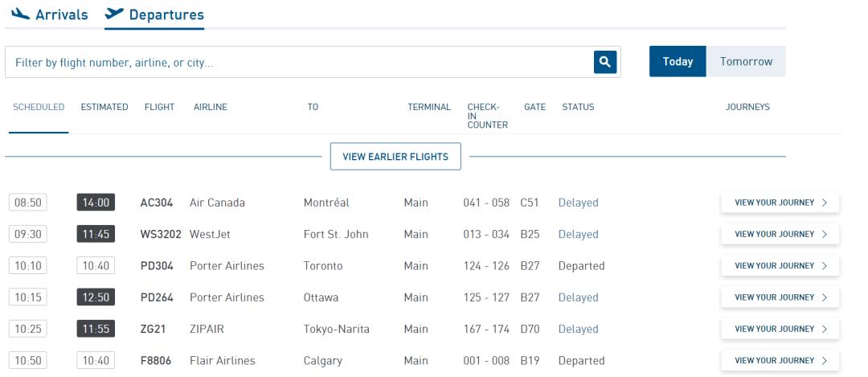Click the chevron arrow for F8806 journey
This screenshot has width=868, height=377.
point(825,360)
